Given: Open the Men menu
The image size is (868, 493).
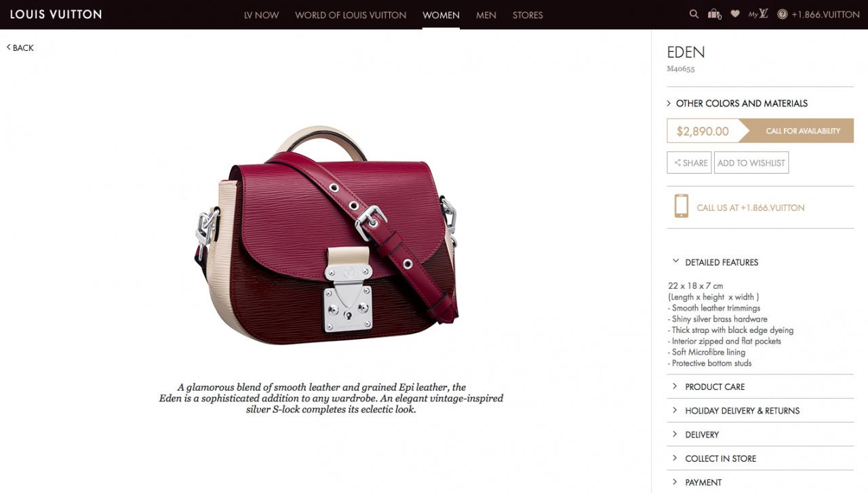Looking at the screenshot, I should point(486,15).
